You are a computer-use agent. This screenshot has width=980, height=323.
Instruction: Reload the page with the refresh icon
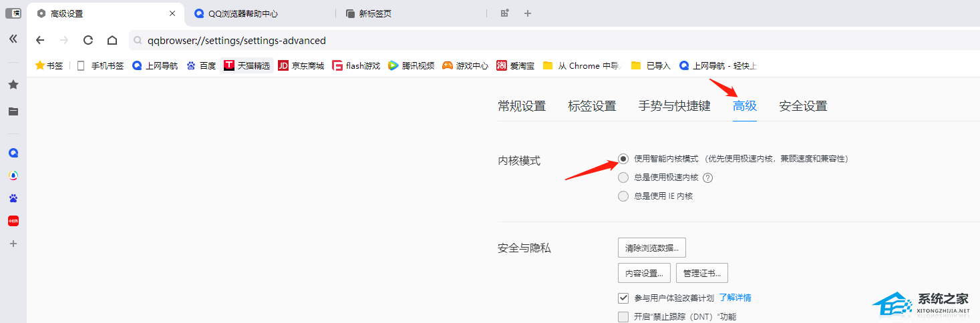(x=88, y=40)
